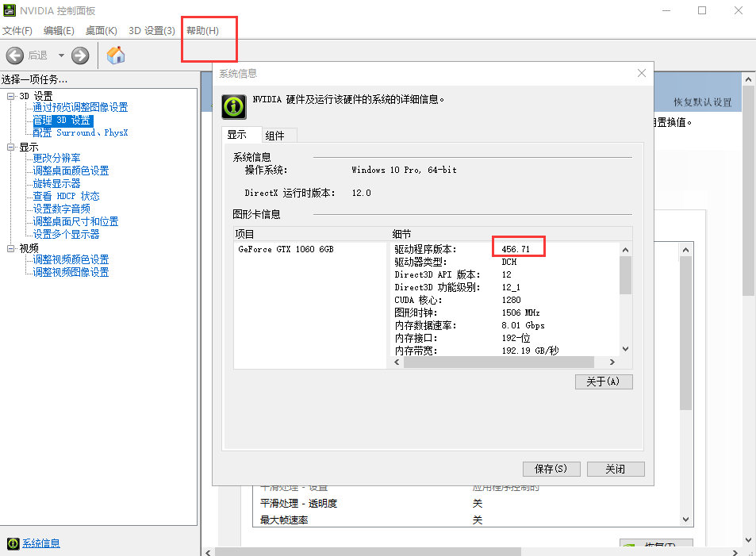Viewport: 756px width, 556px height.
Task: Click the 驱动器类型 DCH row
Action: (505, 262)
